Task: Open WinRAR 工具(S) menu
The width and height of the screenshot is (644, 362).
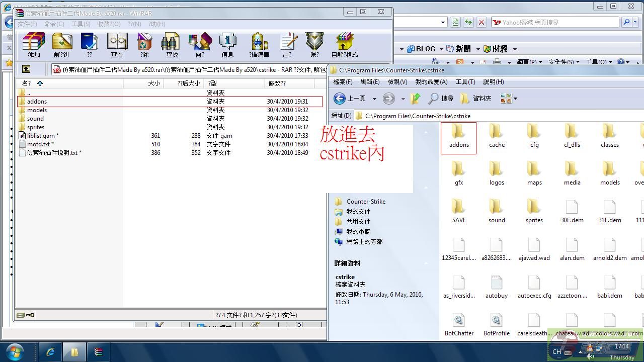Action: point(80,24)
